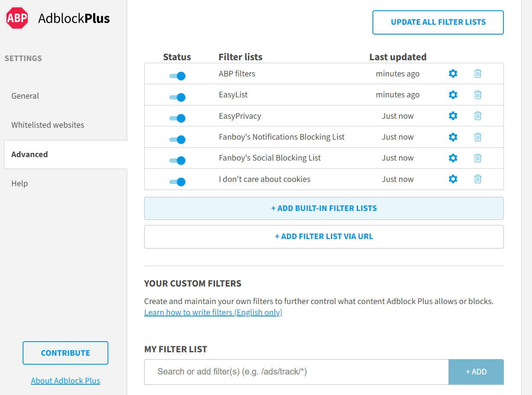Viewport: 532px width, 395px height.
Task: Click the Add Built-in Filter Lists button
Action: click(x=324, y=208)
